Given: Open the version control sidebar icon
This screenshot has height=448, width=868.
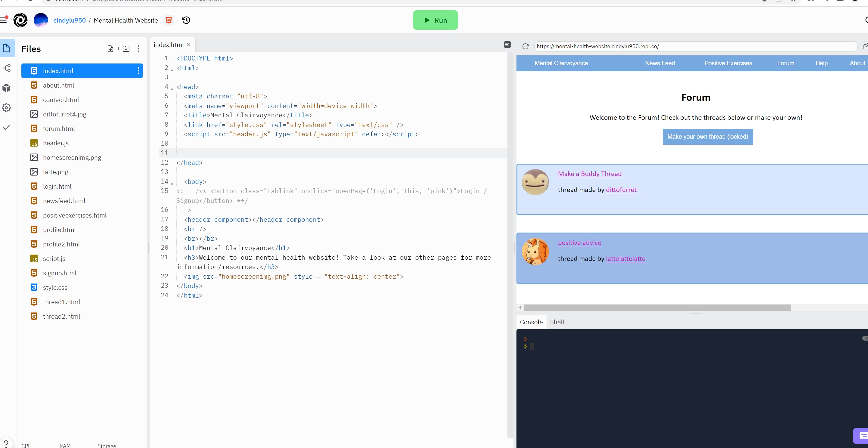Looking at the screenshot, I should point(7,68).
